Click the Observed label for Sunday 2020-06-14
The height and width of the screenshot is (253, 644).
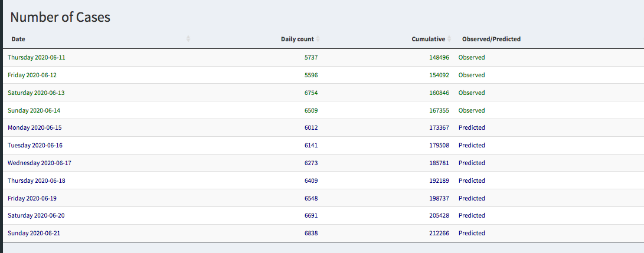pyautogui.click(x=472, y=110)
